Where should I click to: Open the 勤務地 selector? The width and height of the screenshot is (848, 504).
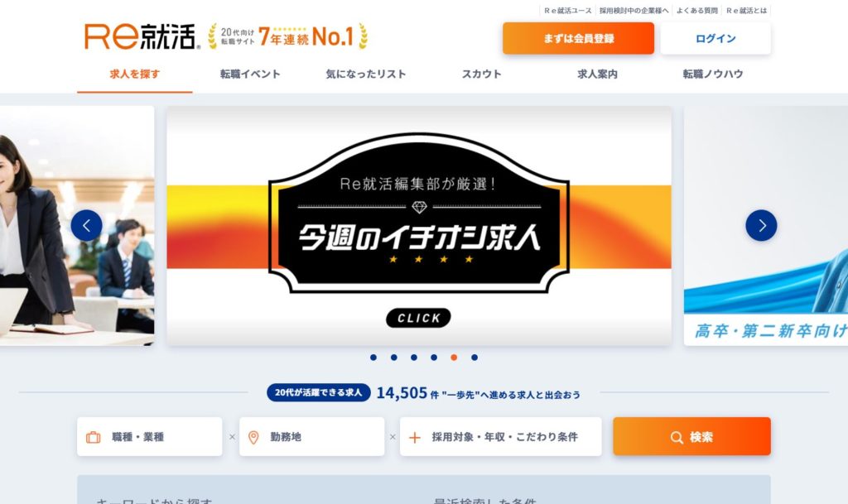coord(312,436)
